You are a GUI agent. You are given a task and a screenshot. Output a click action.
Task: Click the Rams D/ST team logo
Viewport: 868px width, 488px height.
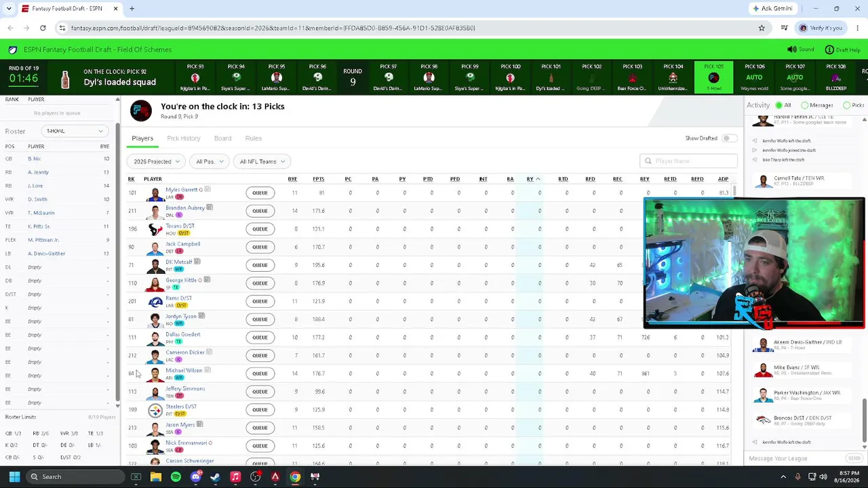coord(155,302)
